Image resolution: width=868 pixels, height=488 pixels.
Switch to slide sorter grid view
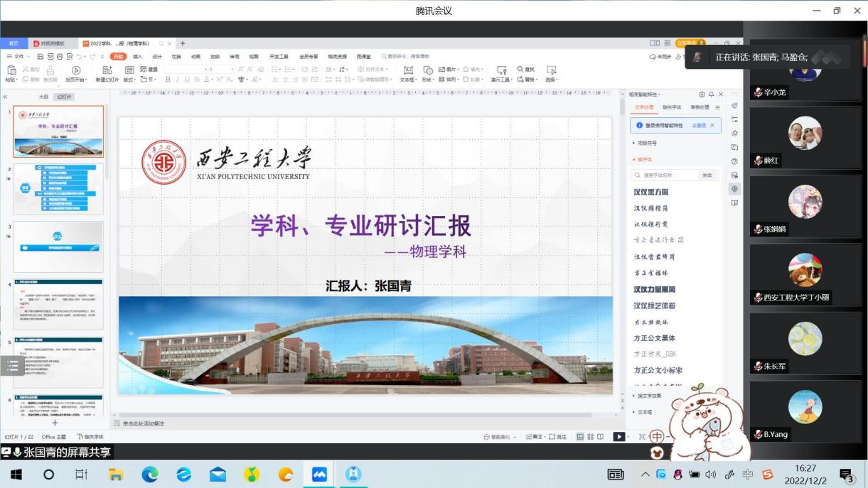tap(590, 437)
